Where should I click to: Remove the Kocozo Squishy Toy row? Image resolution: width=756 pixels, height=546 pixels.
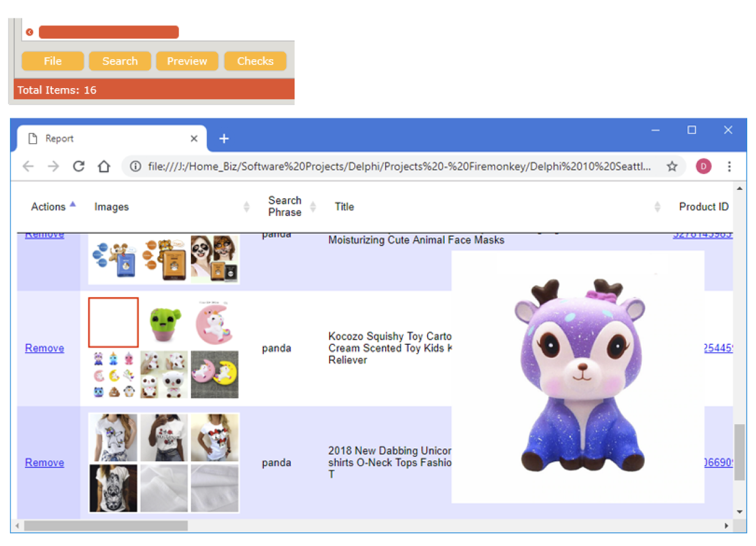44,348
